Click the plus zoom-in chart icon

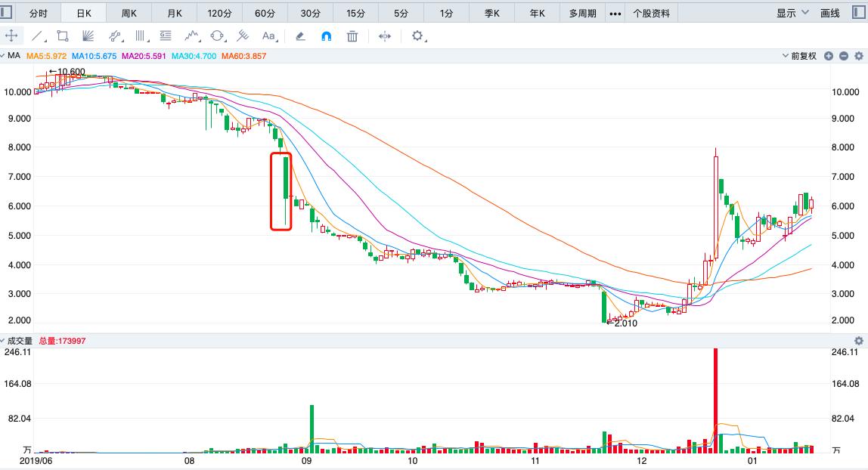pyautogui.click(x=829, y=56)
